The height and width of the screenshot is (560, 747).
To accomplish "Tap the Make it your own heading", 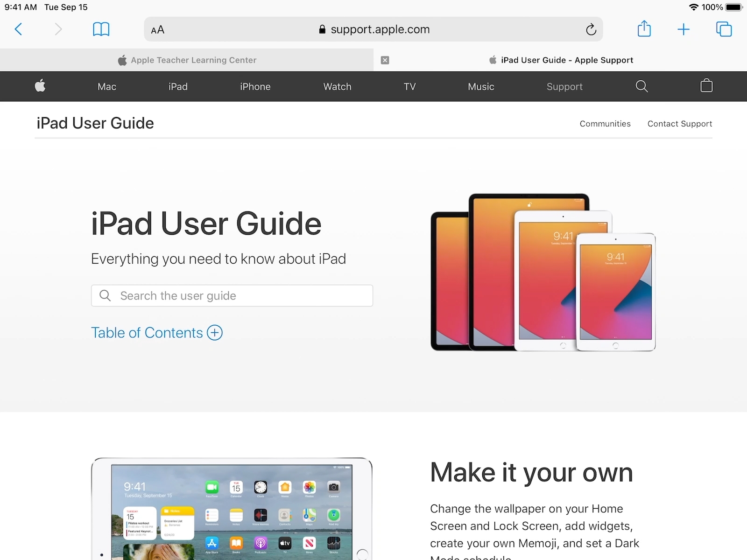I will tap(531, 472).
